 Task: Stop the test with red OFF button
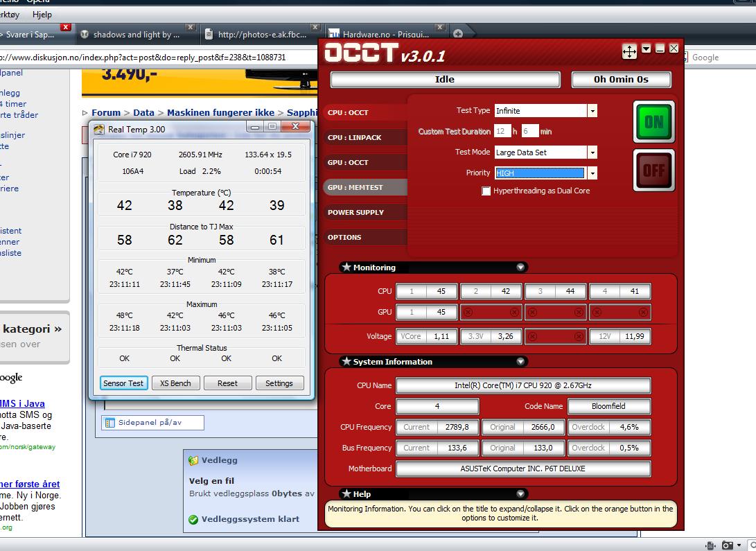653,170
